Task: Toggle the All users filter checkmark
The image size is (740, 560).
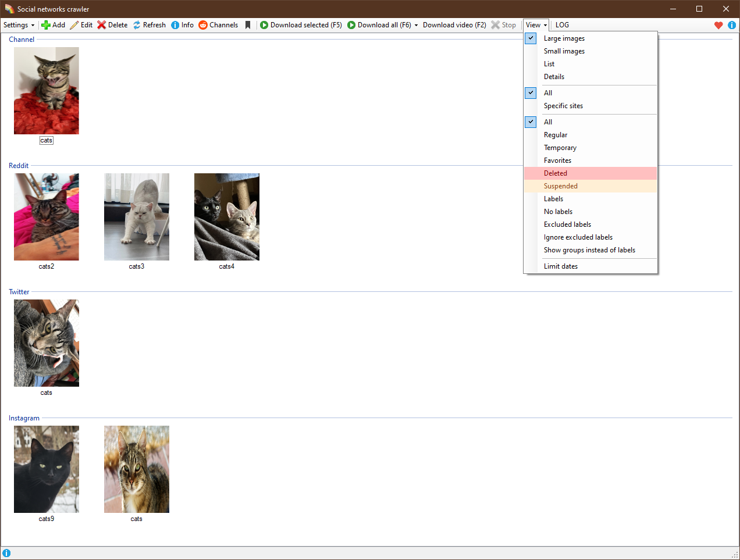Action: (531, 122)
